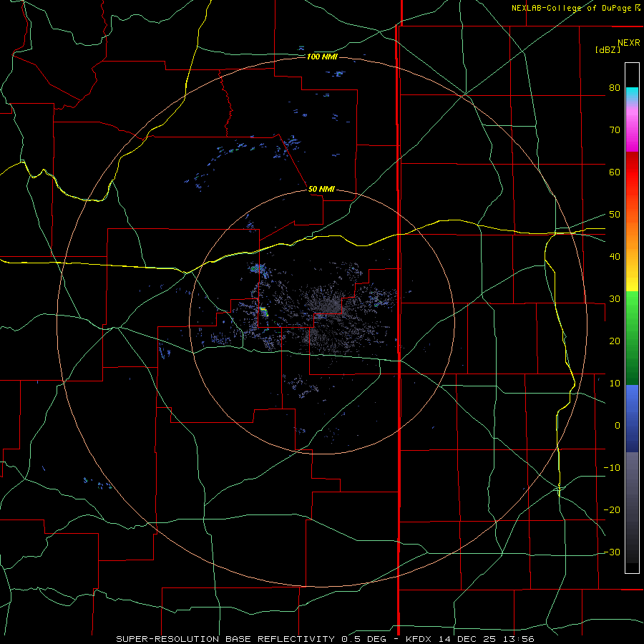Screen dimensions: 644x644
Task: Click the 0 value on the dBZ scale
Action: tap(618, 426)
